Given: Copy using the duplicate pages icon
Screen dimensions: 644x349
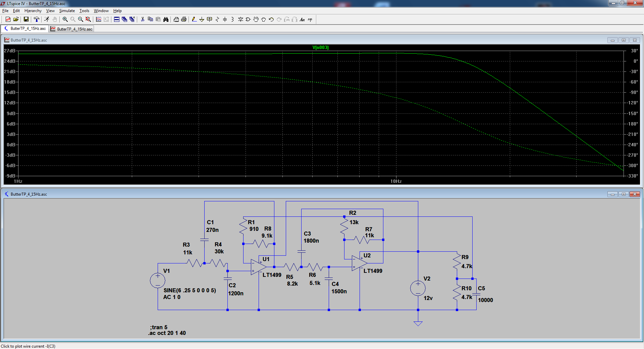Looking at the screenshot, I should tap(150, 19).
